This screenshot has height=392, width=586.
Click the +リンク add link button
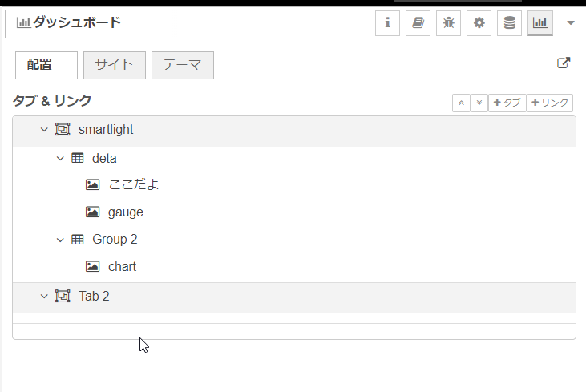pos(550,103)
